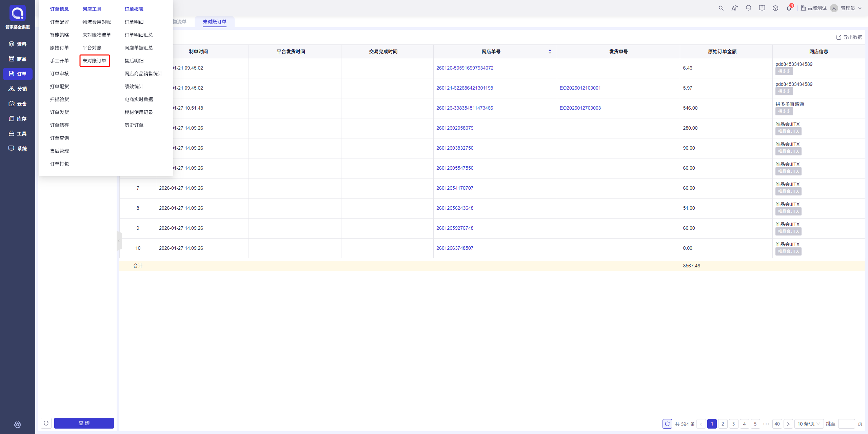Viewport: 868px width, 434px height.
Task: Open the 系统 sidebar module
Action: [x=18, y=148]
